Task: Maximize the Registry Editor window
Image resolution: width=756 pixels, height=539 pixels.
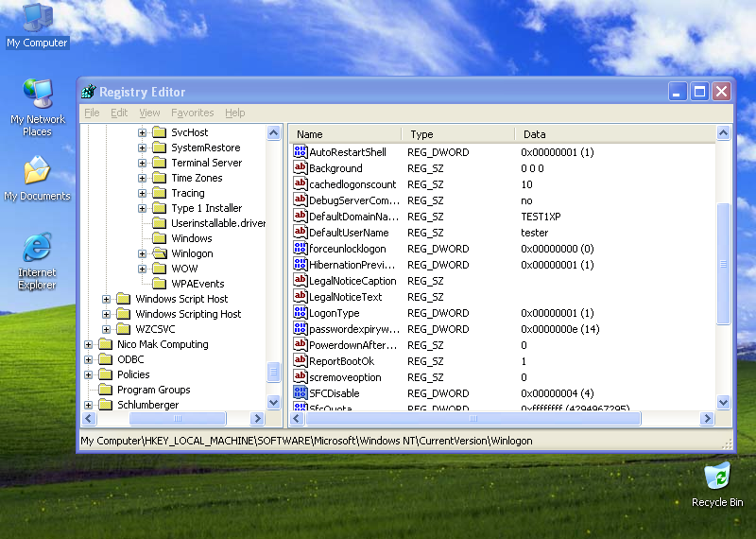Action: [699, 91]
